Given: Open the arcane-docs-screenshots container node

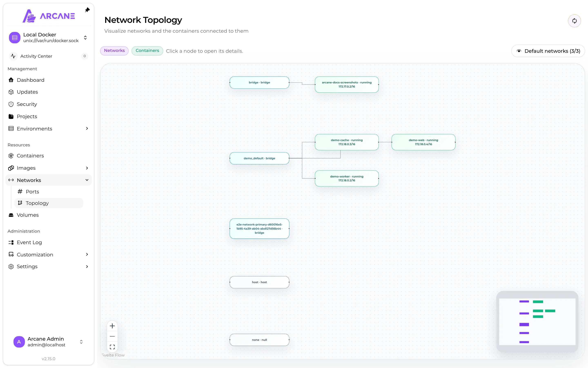Looking at the screenshot, I should tap(347, 84).
